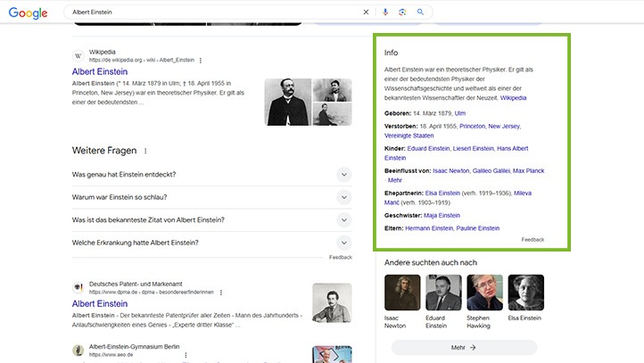Click 'Andere suchten auch nach' heading

click(x=431, y=262)
